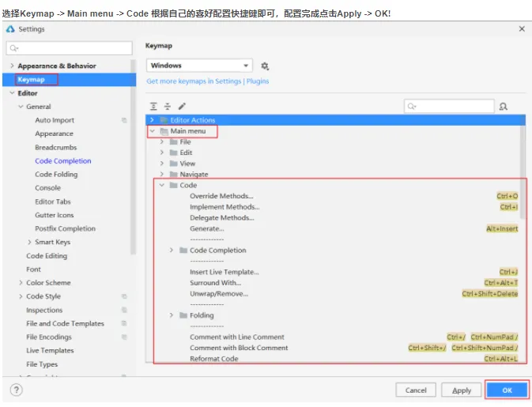Click the pencil edit shortcut icon
Image resolution: width=532 pixels, height=407 pixels.
182,107
